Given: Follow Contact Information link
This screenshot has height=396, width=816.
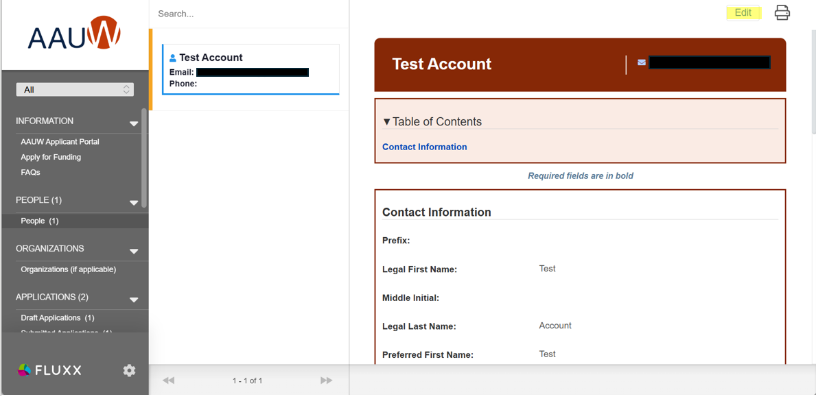Looking at the screenshot, I should click(x=425, y=147).
